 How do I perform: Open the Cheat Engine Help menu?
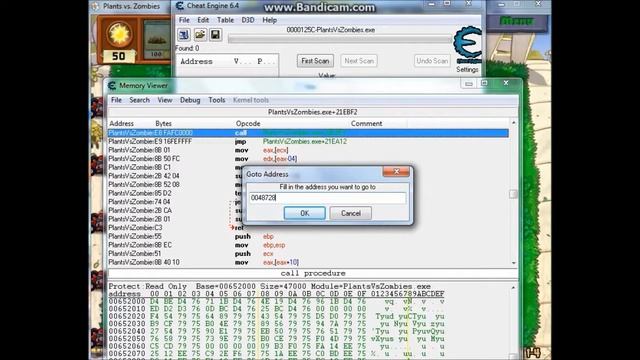pyautogui.click(x=269, y=20)
